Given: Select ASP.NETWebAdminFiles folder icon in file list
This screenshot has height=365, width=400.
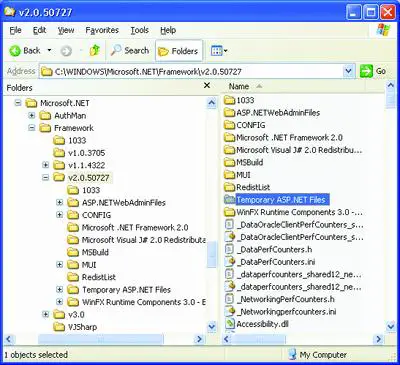Looking at the screenshot, I should coord(230,113).
